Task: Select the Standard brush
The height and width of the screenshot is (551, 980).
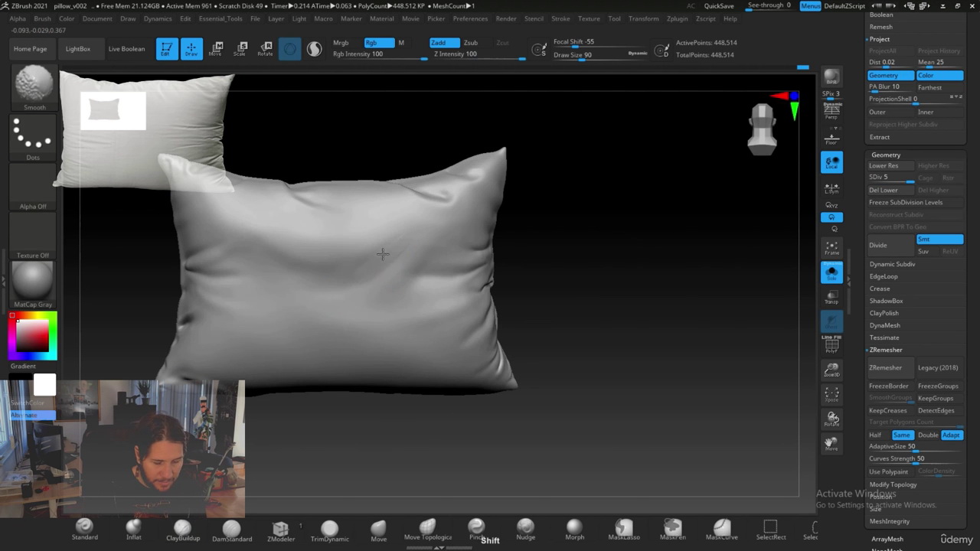Action: (x=84, y=529)
